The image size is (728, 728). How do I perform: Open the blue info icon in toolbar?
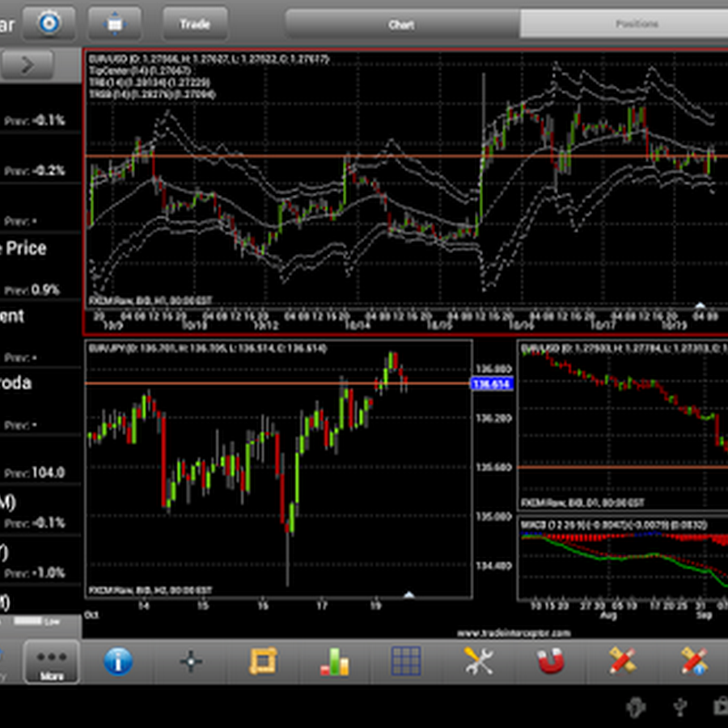(x=118, y=662)
